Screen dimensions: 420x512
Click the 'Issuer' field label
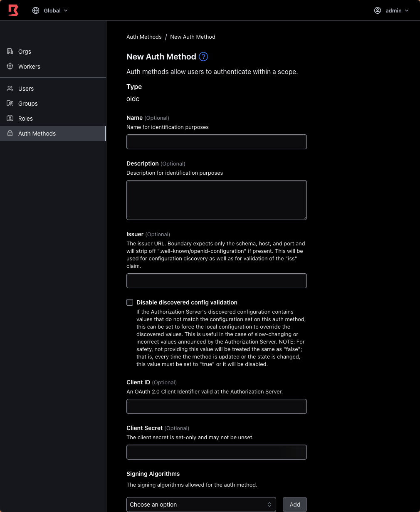coord(135,234)
